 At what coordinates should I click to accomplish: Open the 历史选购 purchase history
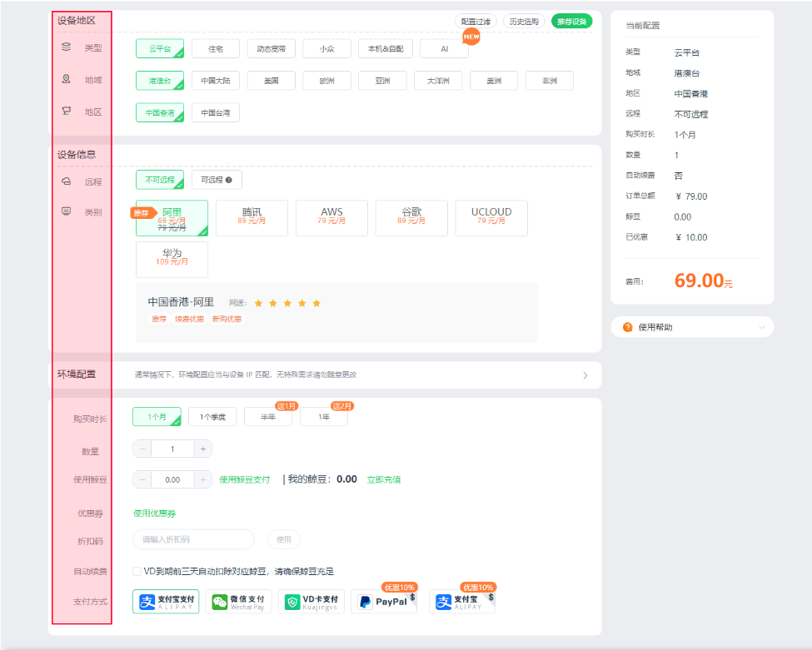coord(524,21)
